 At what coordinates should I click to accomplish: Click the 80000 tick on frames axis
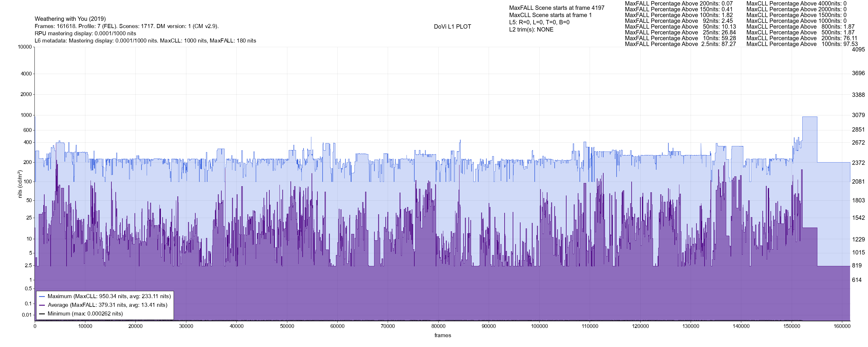tap(438, 326)
